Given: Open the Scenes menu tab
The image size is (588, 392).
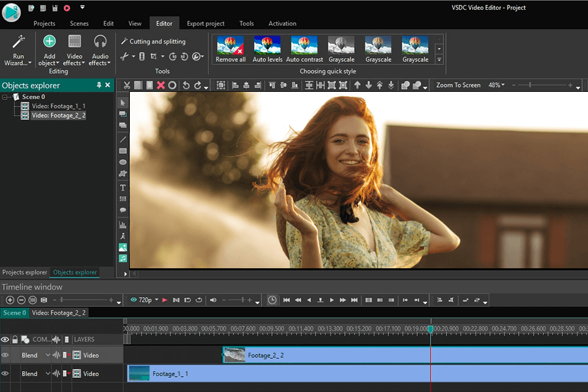Looking at the screenshot, I should coord(79,23).
